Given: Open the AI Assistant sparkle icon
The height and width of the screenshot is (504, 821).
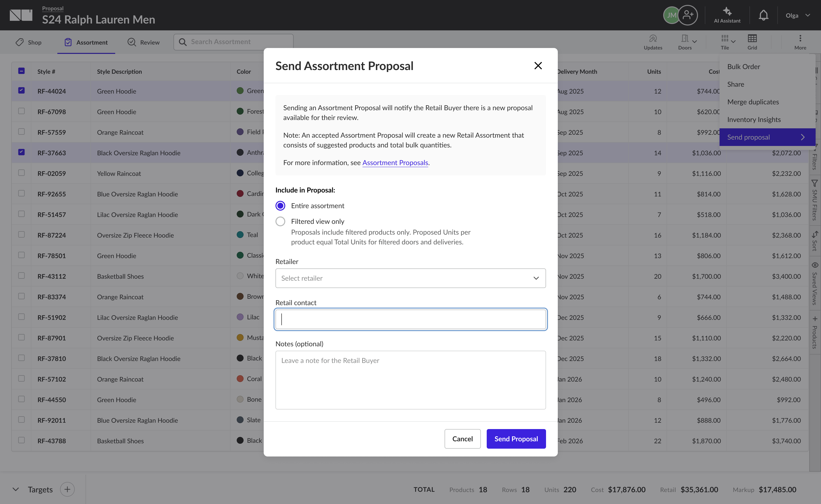Looking at the screenshot, I should tap(727, 12).
